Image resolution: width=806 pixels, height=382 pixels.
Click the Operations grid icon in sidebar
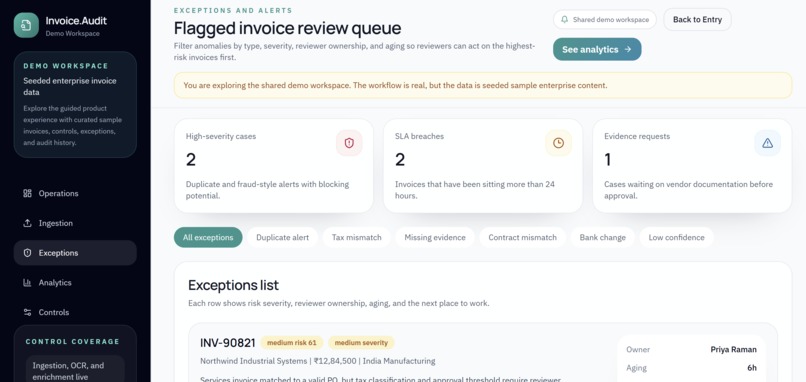pos(27,193)
